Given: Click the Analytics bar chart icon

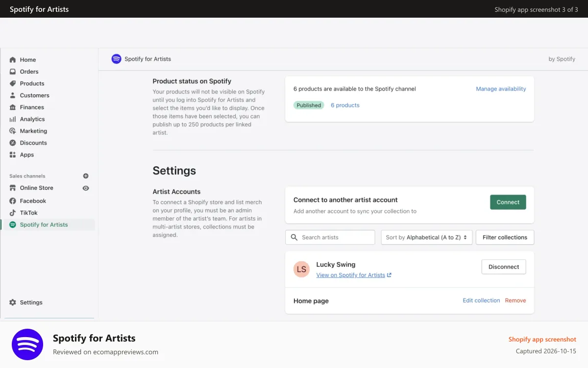Looking at the screenshot, I should click(x=13, y=119).
